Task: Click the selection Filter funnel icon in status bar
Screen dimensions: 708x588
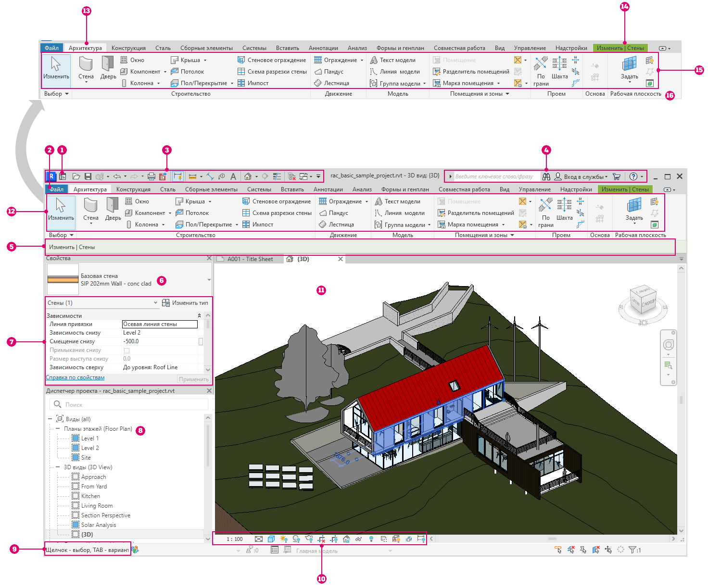Action: pyautogui.click(x=632, y=550)
